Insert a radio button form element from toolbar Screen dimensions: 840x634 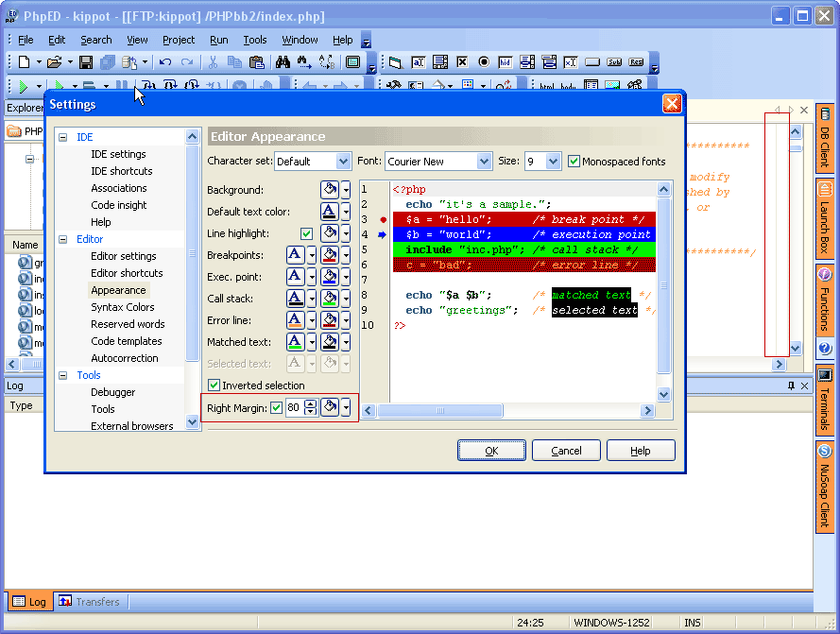click(x=484, y=62)
